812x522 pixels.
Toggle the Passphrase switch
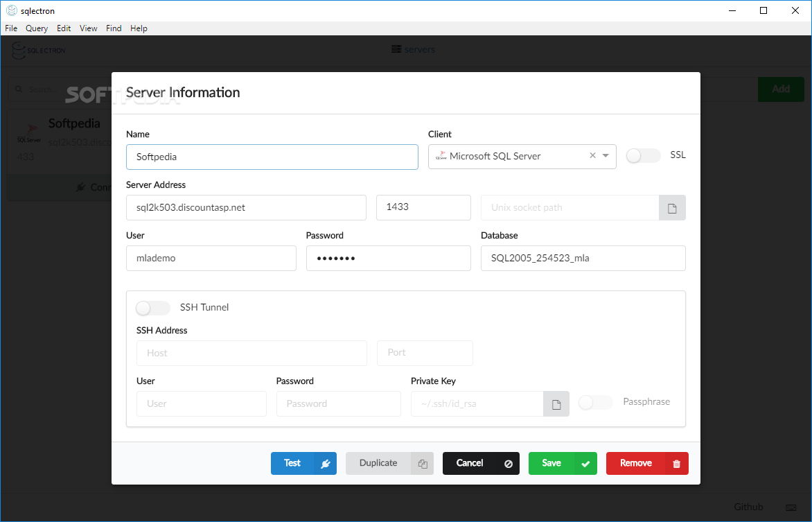(596, 402)
